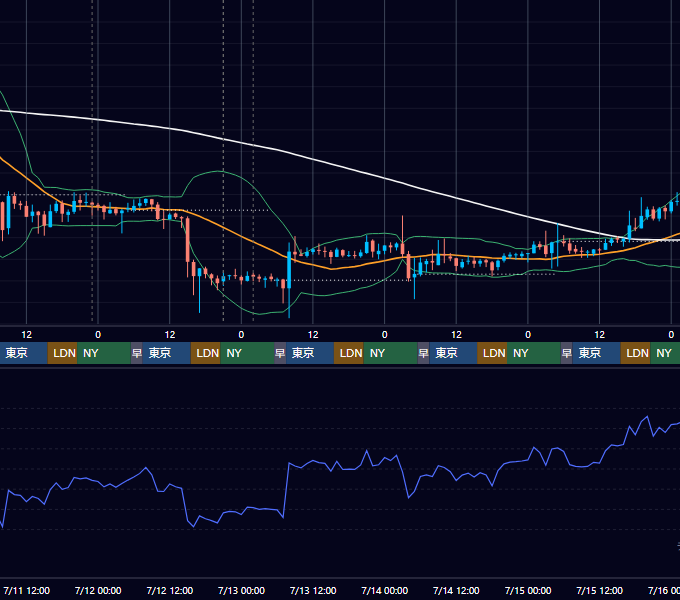Click the 7/12 00:00 date label
This screenshot has height=600, width=680.
click(98, 590)
